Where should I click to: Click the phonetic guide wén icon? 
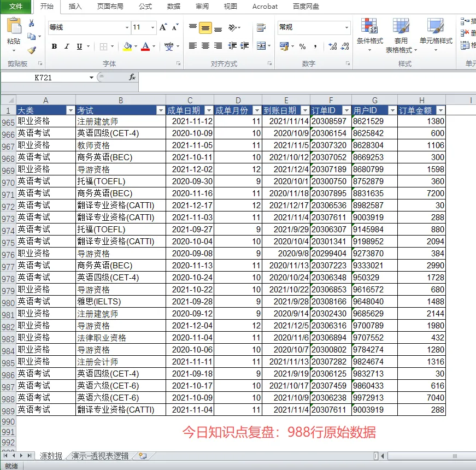169,46
